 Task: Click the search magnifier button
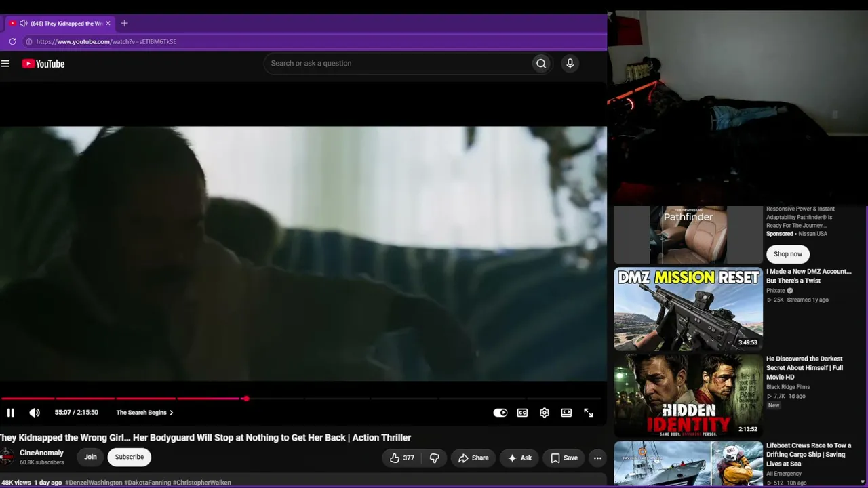tap(541, 64)
